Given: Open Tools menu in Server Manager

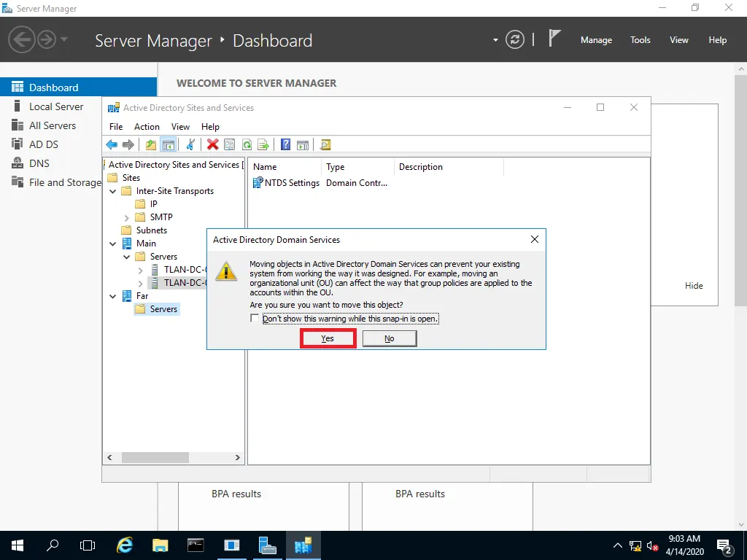Looking at the screenshot, I should pos(640,40).
